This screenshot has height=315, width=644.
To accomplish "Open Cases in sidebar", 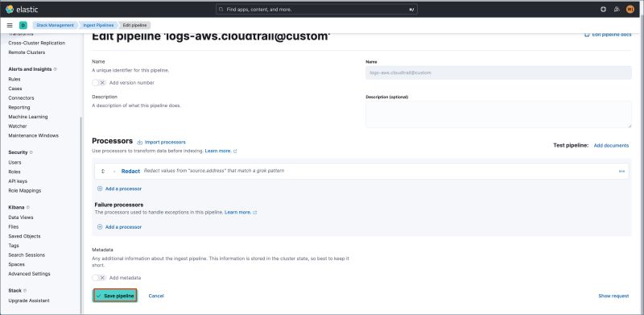I will [15, 89].
